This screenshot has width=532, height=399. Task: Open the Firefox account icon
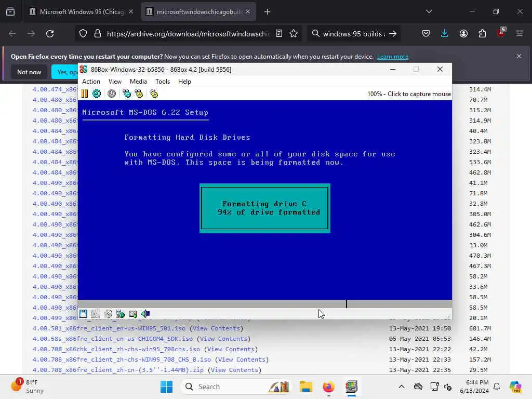pos(463,34)
